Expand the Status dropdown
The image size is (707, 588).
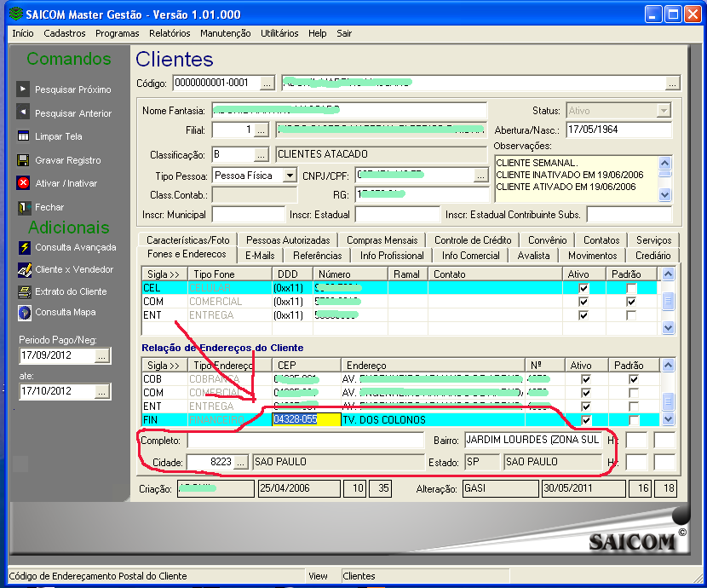pos(663,111)
